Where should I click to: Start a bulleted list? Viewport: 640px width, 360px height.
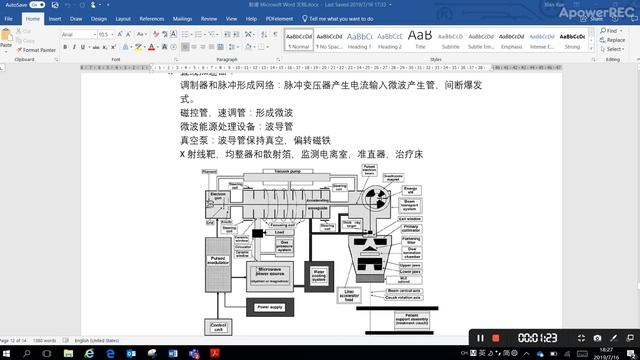[186, 34]
